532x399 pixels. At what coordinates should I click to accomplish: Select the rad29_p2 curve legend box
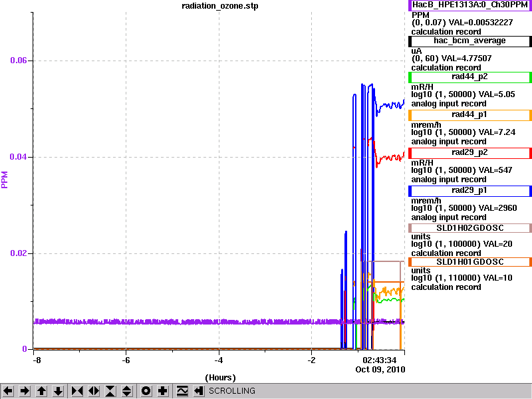tap(470, 153)
